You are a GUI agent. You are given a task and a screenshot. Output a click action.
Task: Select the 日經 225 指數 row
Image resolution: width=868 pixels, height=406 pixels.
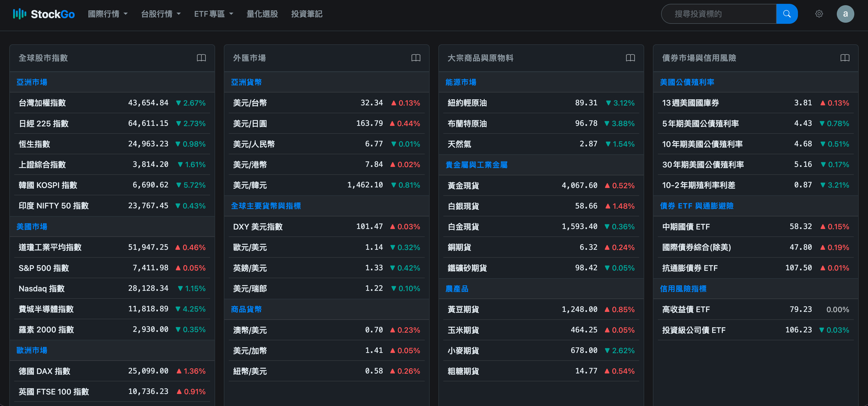tap(112, 123)
